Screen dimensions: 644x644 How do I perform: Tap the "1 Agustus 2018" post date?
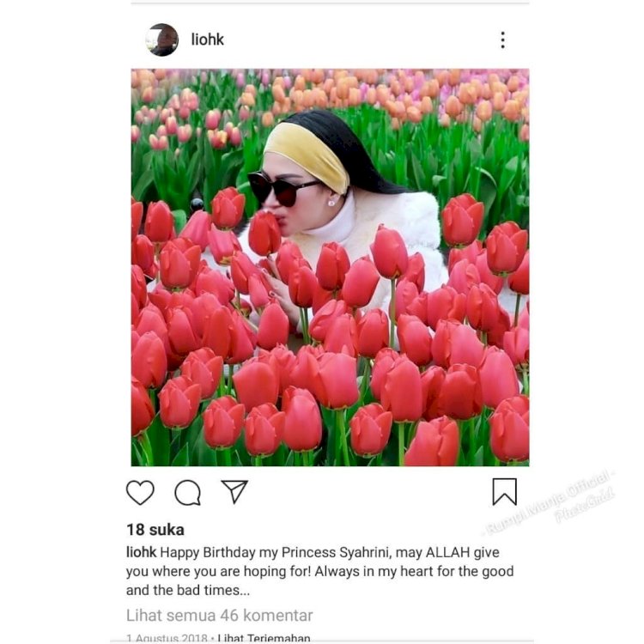(167, 638)
